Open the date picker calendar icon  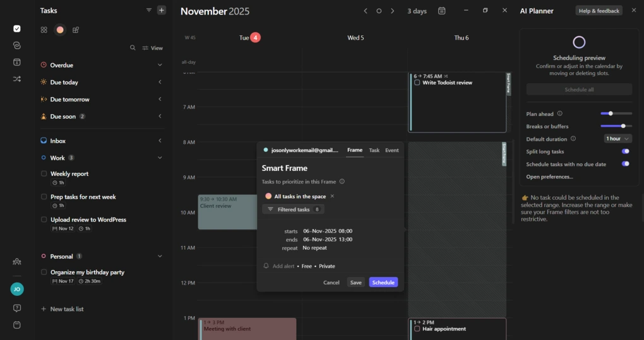[441, 11]
